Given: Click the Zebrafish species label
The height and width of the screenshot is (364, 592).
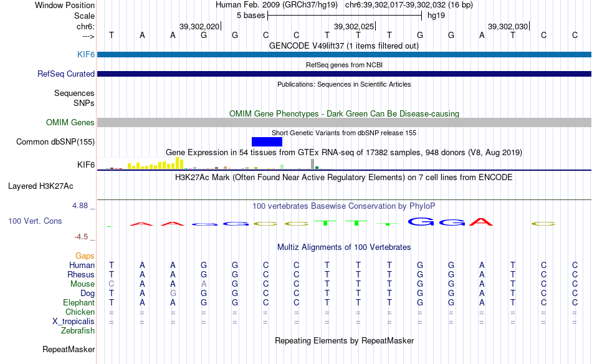Looking at the screenshot, I should click(78, 330).
